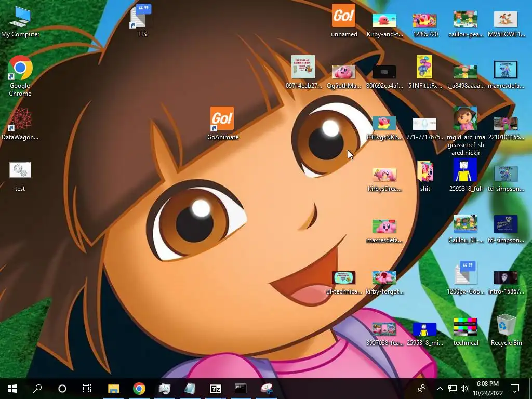Open the Command Prompt taskbar app

[x=241, y=389]
